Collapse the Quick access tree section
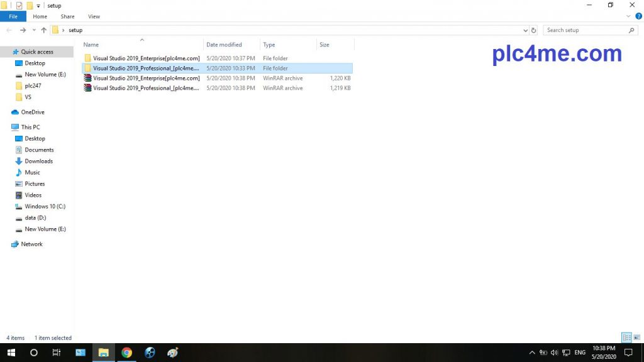This screenshot has height=362, width=644. (6, 52)
